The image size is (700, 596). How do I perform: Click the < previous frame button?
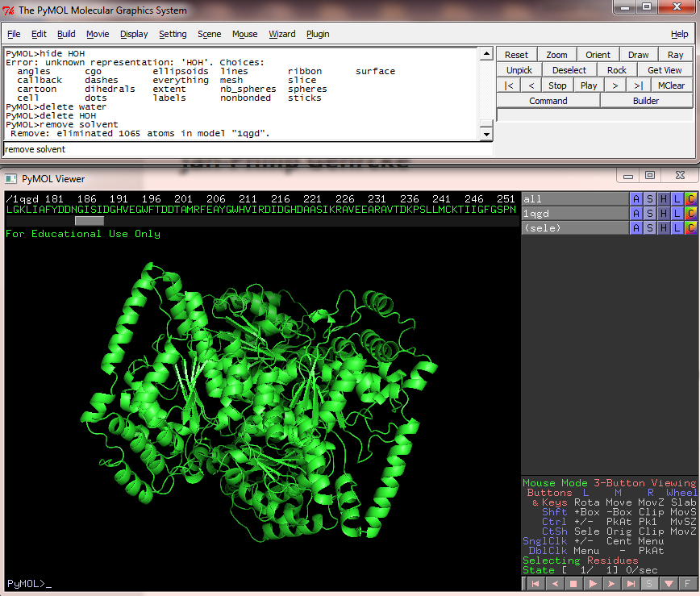[x=531, y=85]
